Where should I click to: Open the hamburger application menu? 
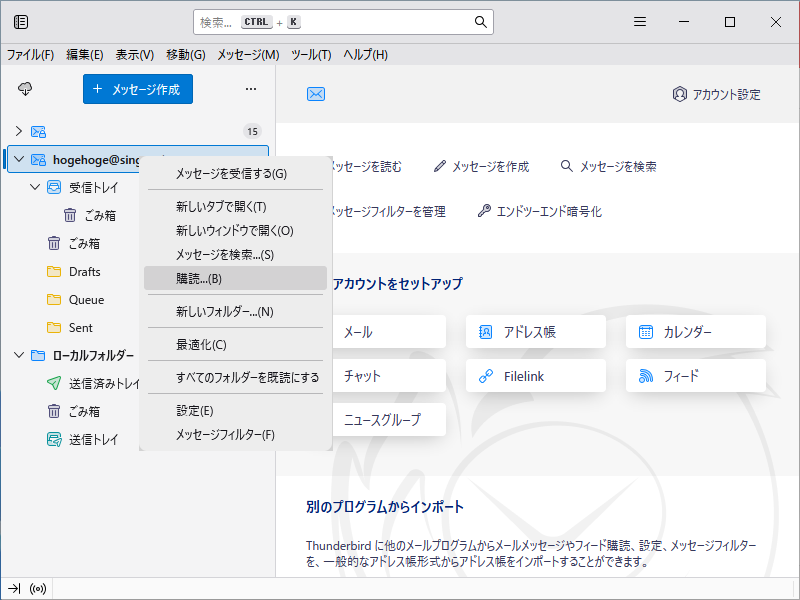point(640,22)
